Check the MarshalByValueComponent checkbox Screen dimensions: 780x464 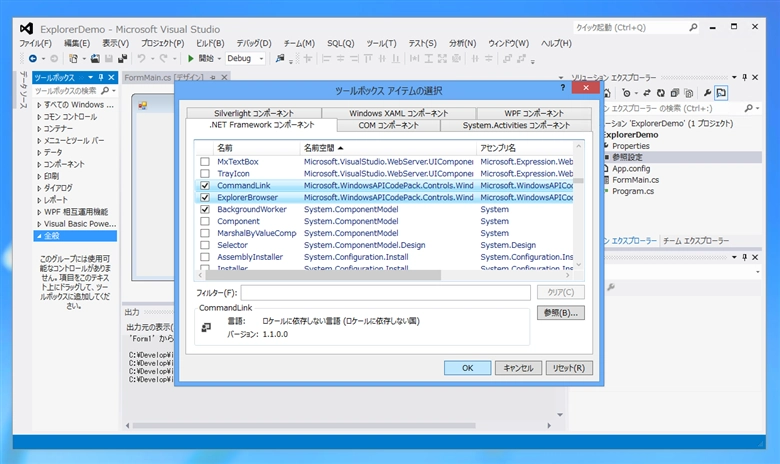[205, 233]
